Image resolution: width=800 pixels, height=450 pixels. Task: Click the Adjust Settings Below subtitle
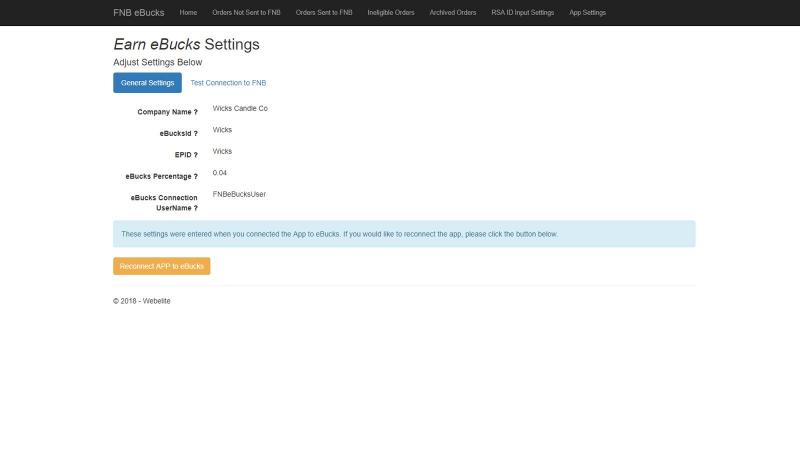[x=158, y=62]
